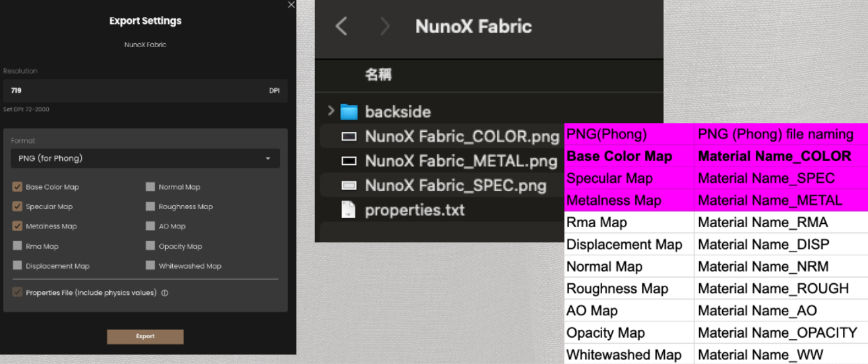868x364 pixels.
Task: Open the PNG (for Phong) format dropdown
Action: pos(145,158)
